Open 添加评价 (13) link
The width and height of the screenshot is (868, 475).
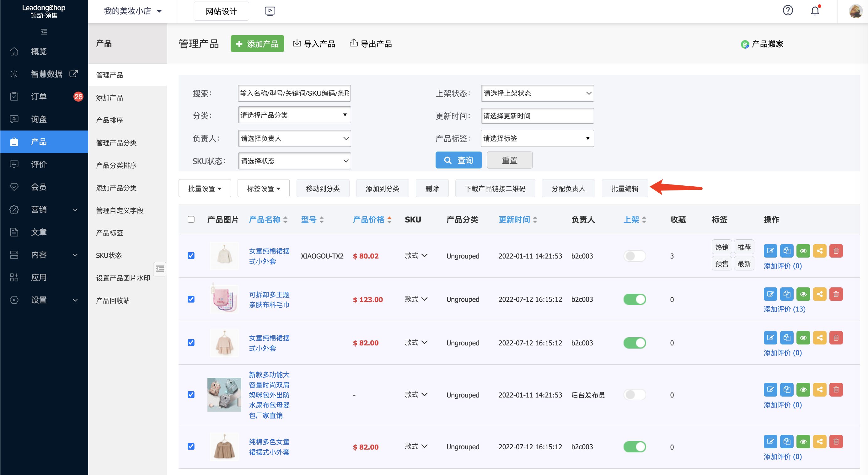tap(785, 309)
